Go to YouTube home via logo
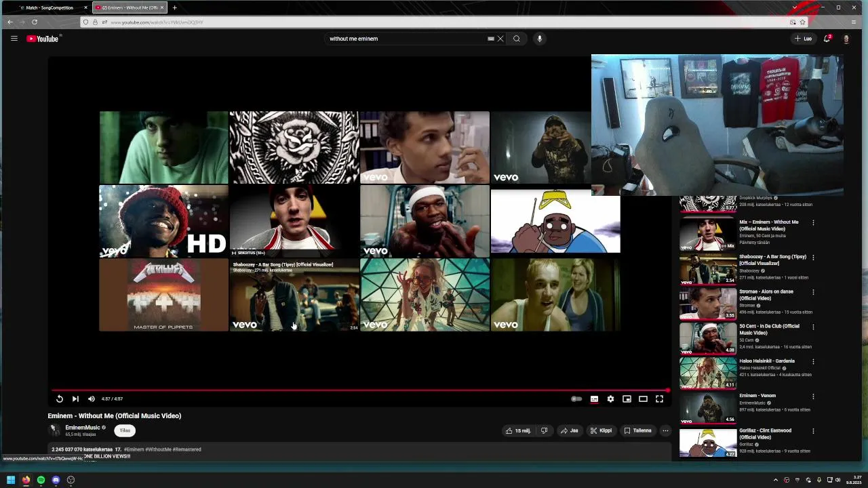The height and width of the screenshot is (488, 868). 43,39
